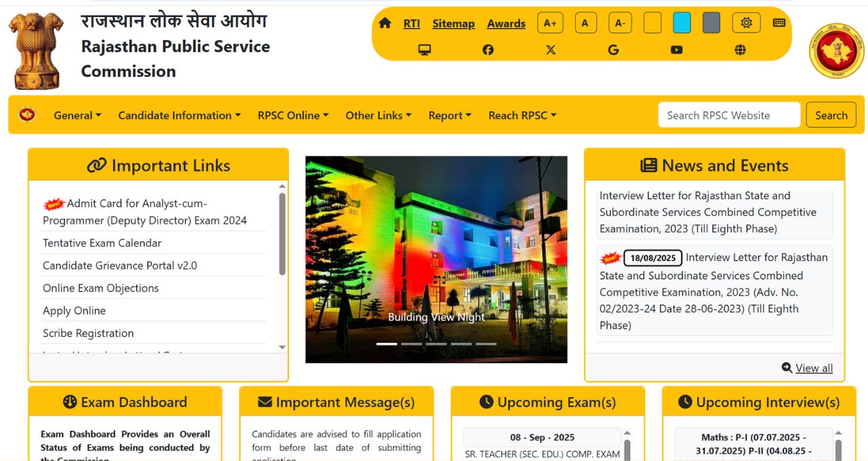Screen dimensions: 868x461
Task: Click the active first carousel slide indicator
Action: [x=387, y=344]
